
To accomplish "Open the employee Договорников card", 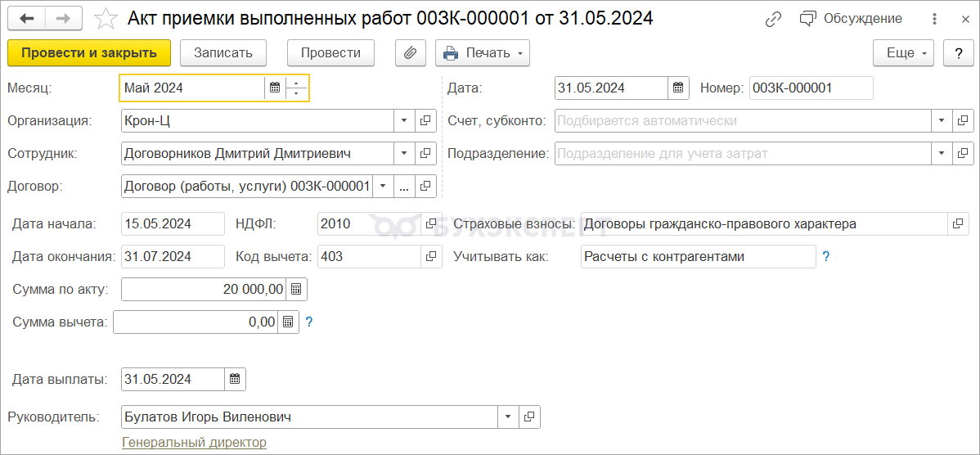I will [x=425, y=153].
